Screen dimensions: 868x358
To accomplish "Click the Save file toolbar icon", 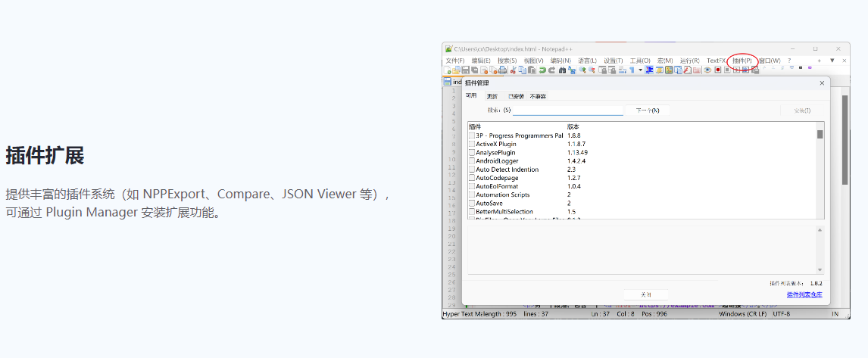I will click(x=466, y=70).
